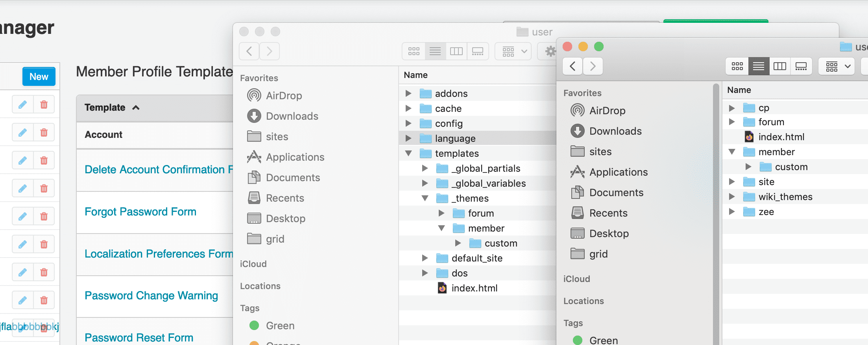The width and height of the screenshot is (868, 345).
Task: Select index.html in the front Finder window
Action: pos(781,137)
